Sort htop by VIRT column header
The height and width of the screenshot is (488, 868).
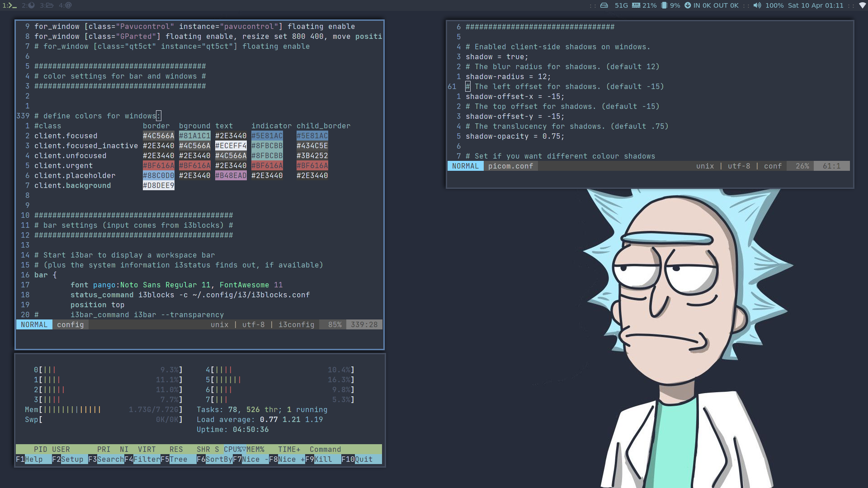point(147,450)
